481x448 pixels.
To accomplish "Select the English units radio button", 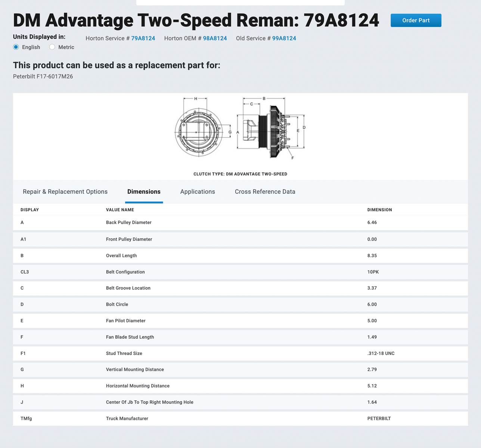I will pos(16,47).
